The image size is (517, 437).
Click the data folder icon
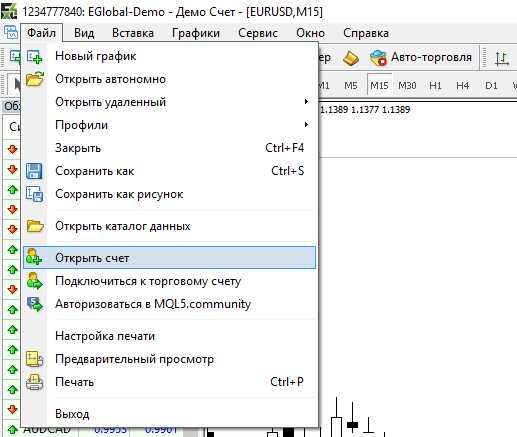(35, 226)
